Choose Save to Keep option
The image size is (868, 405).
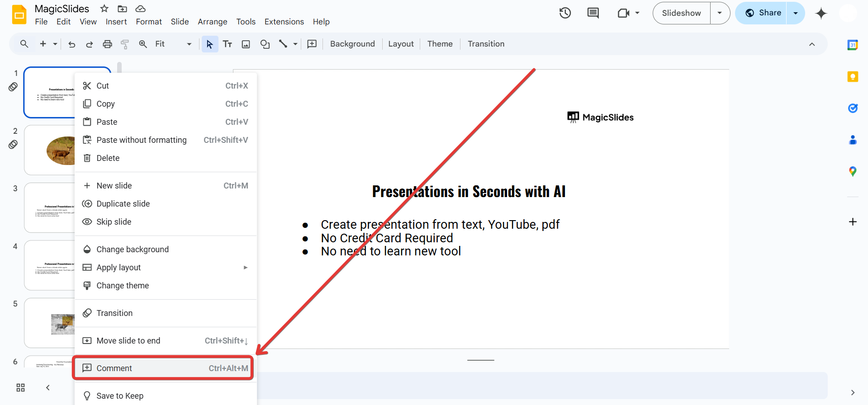166,396
